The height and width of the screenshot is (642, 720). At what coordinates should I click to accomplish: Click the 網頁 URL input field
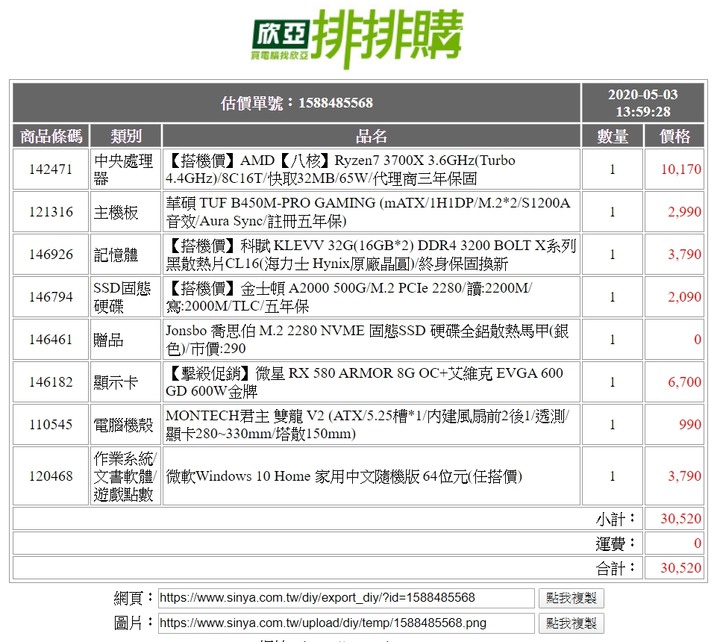click(x=346, y=598)
